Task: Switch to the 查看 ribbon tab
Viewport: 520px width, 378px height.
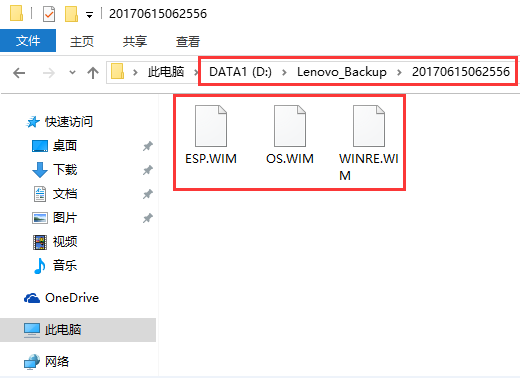Action: 188,41
